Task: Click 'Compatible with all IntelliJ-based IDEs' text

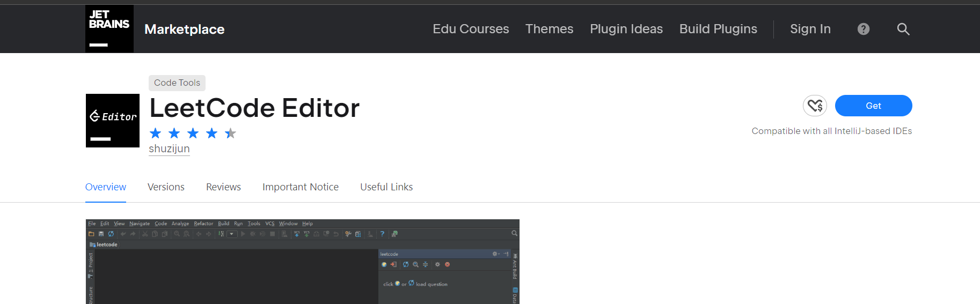Action: tap(831, 131)
